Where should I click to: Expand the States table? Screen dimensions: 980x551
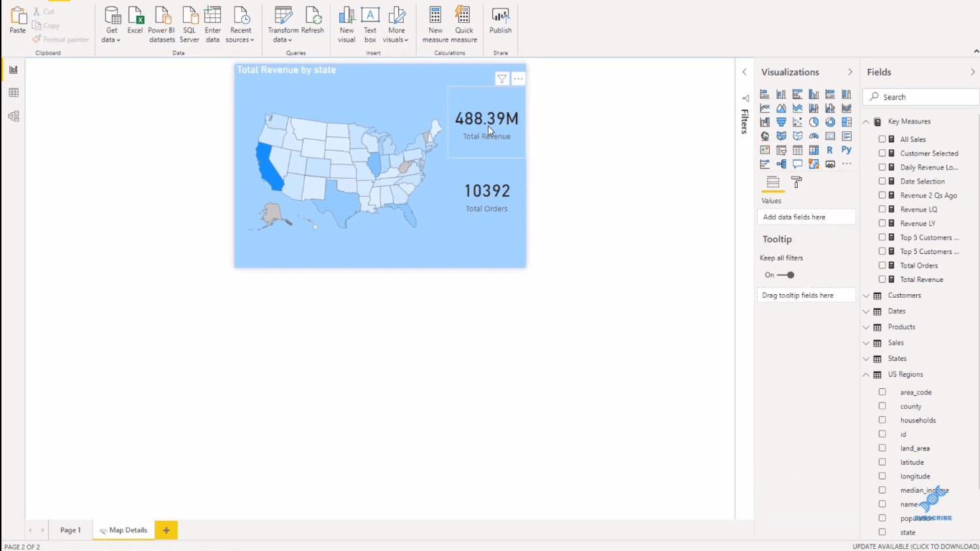[866, 359]
